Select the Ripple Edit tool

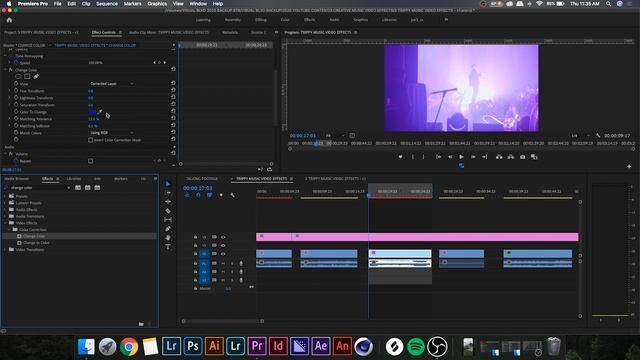(168, 202)
